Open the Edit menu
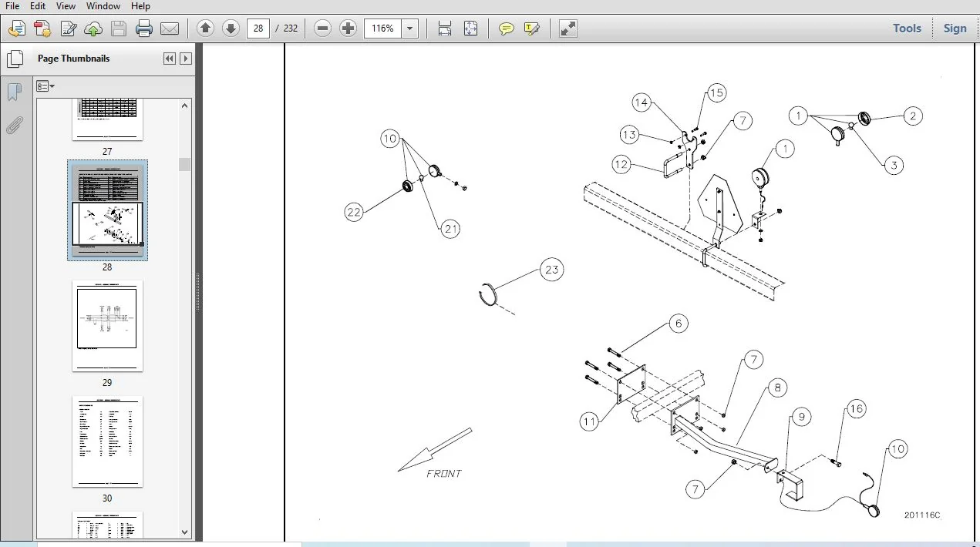The height and width of the screenshot is (547, 980). pyautogui.click(x=38, y=6)
